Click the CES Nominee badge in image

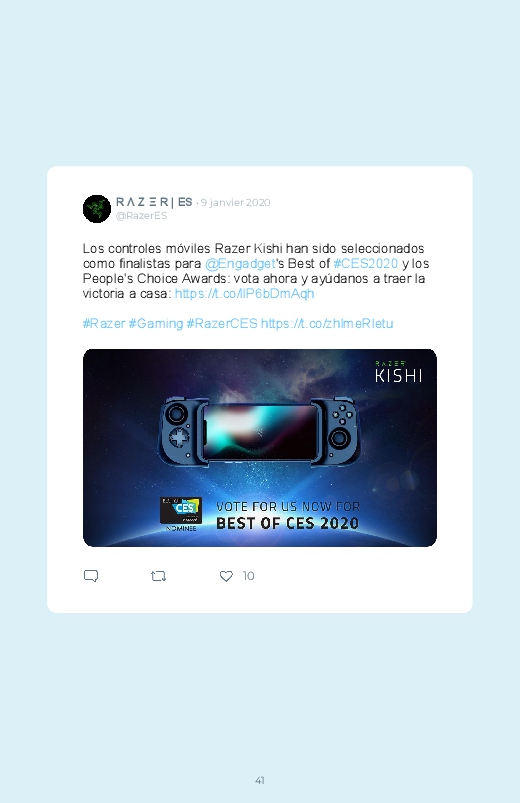click(181, 514)
